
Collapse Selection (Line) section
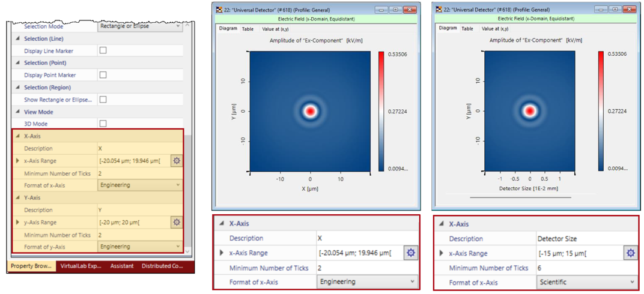click(x=17, y=38)
